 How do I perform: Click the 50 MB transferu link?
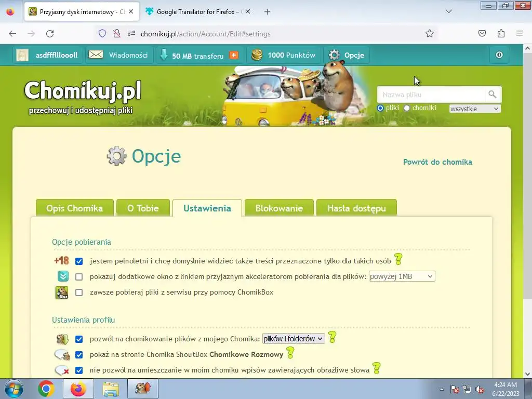(198, 56)
